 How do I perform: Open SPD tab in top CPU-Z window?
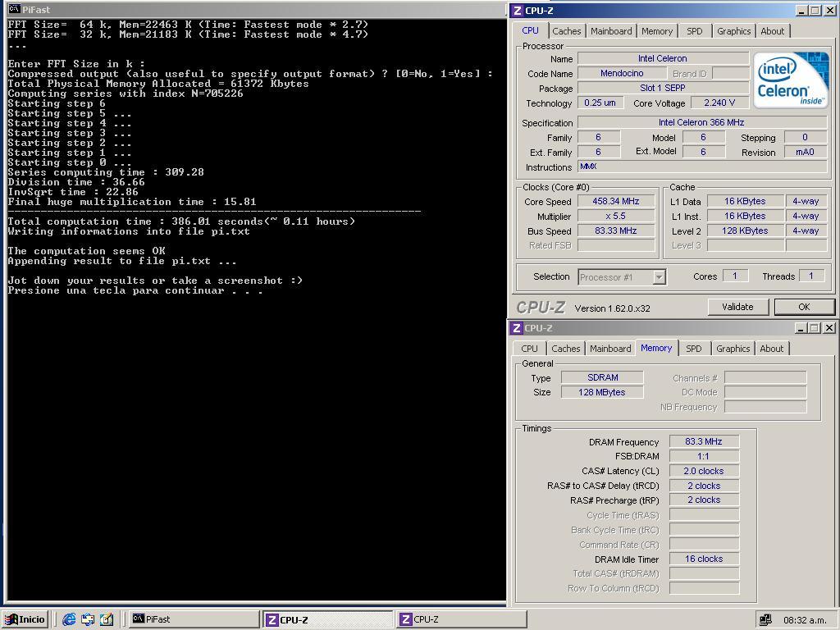(x=694, y=31)
